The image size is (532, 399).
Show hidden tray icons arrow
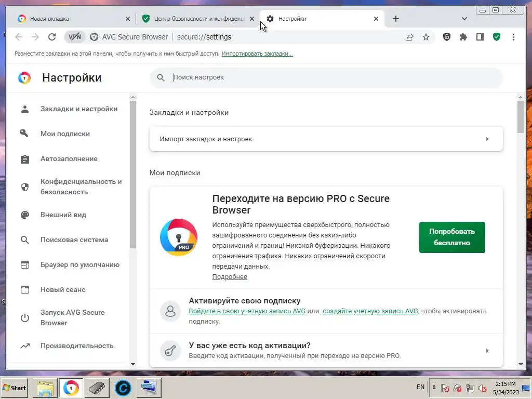point(434,387)
